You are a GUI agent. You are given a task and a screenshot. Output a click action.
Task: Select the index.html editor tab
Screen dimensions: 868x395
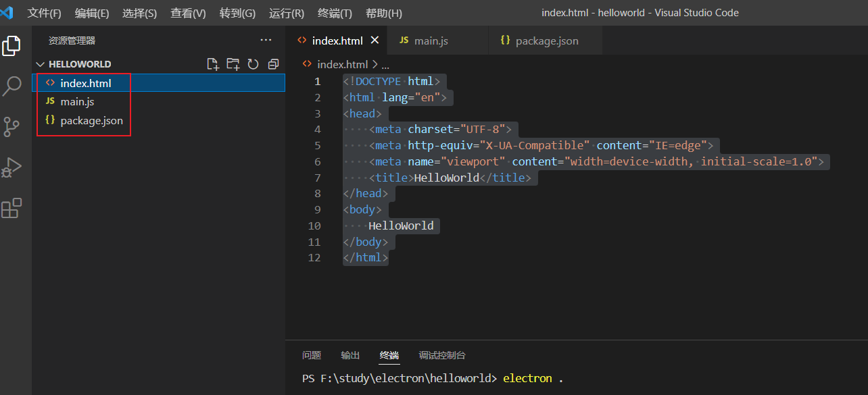(x=336, y=41)
